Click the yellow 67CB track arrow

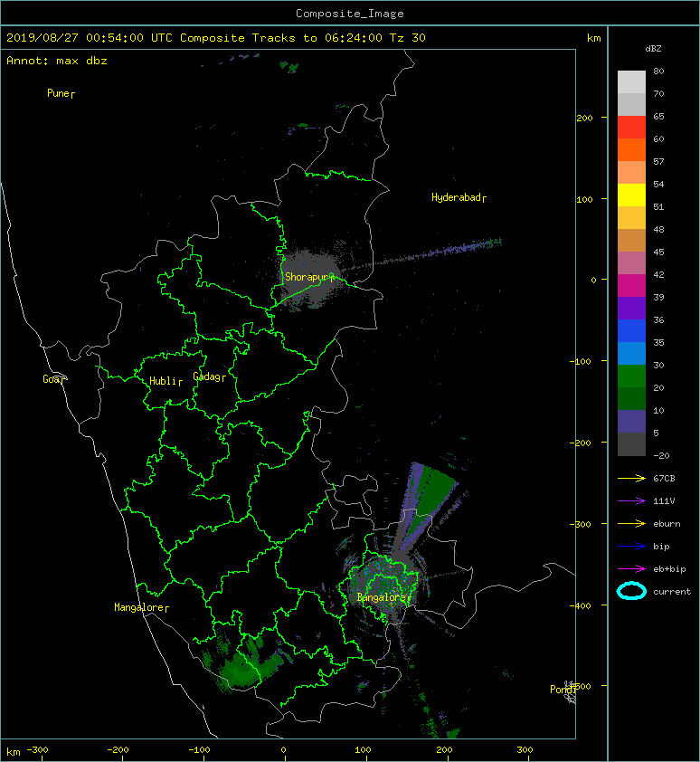point(631,478)
